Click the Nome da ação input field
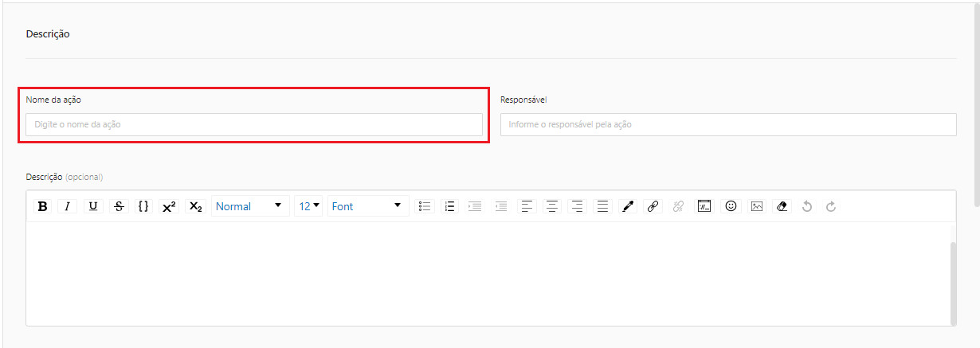 click(x=253, y=125)
